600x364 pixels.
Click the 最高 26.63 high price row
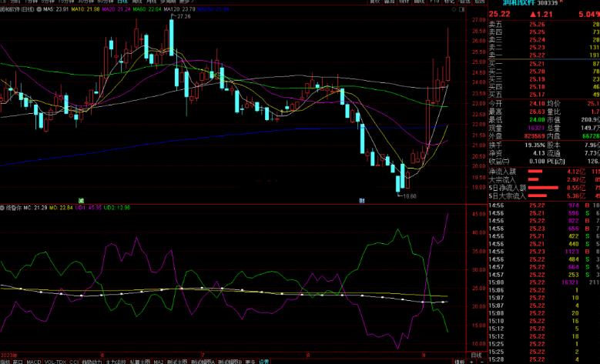pyautogui.click(x=517, y=112)
